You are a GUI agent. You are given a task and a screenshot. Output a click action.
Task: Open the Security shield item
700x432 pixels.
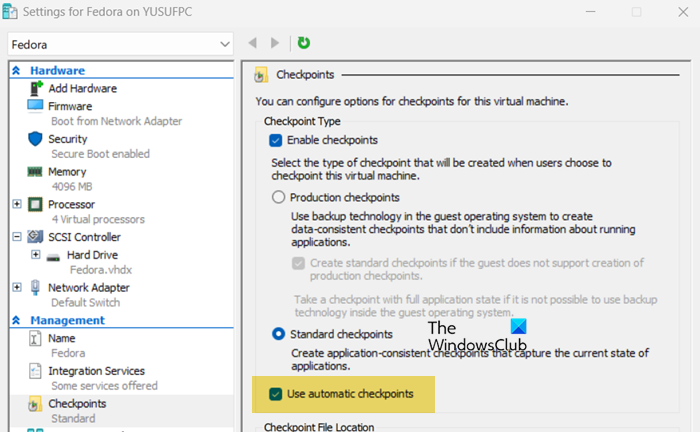[x=35, y=139]
